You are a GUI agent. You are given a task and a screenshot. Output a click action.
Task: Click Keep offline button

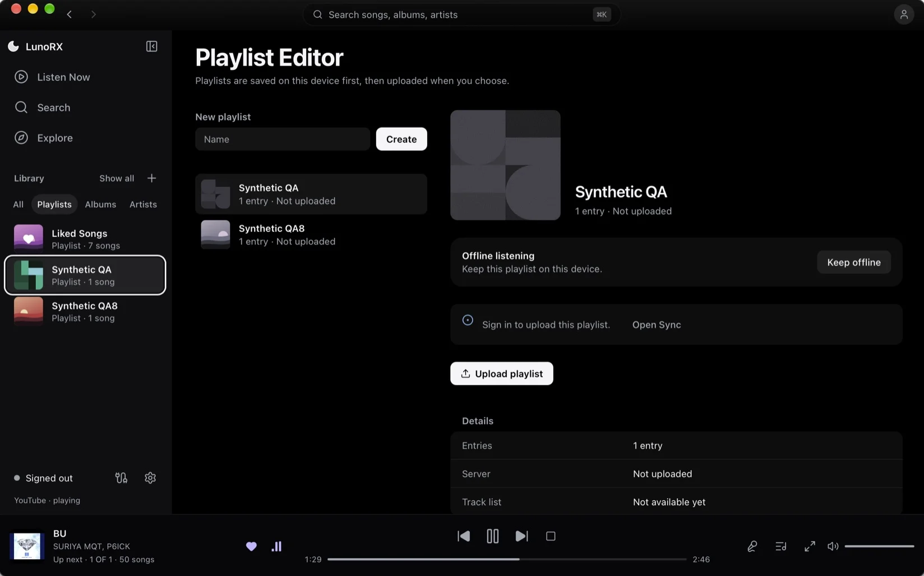(x=854, y=262)
